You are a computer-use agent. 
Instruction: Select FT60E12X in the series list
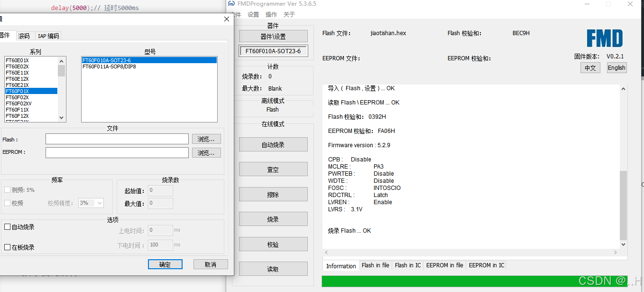pos(31,79)
